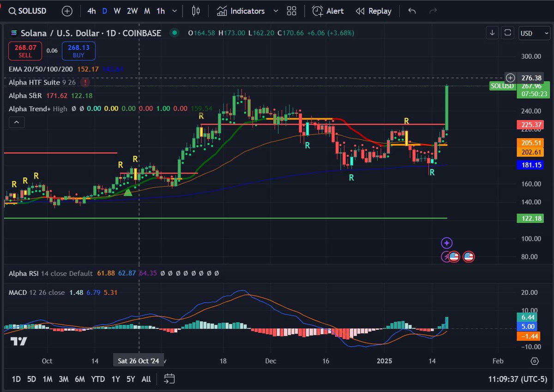The width and height of the screenshot is (554, 392).
Task: Click the blue BUY 268.13 button
Action: click(78, 51)
